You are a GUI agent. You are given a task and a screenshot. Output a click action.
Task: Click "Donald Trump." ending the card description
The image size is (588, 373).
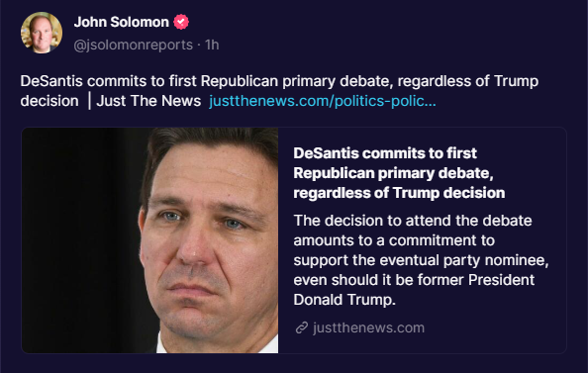[x=344, y=300]
